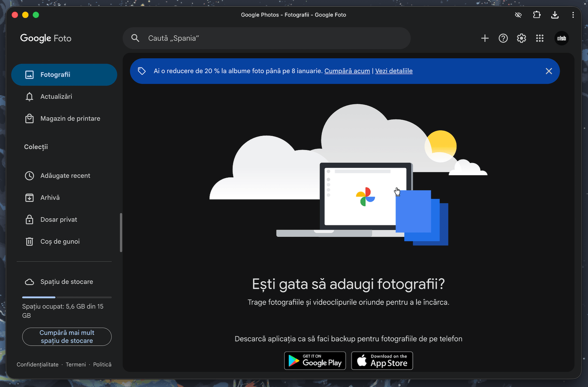Click the browser downloads arrow icon

555,15
